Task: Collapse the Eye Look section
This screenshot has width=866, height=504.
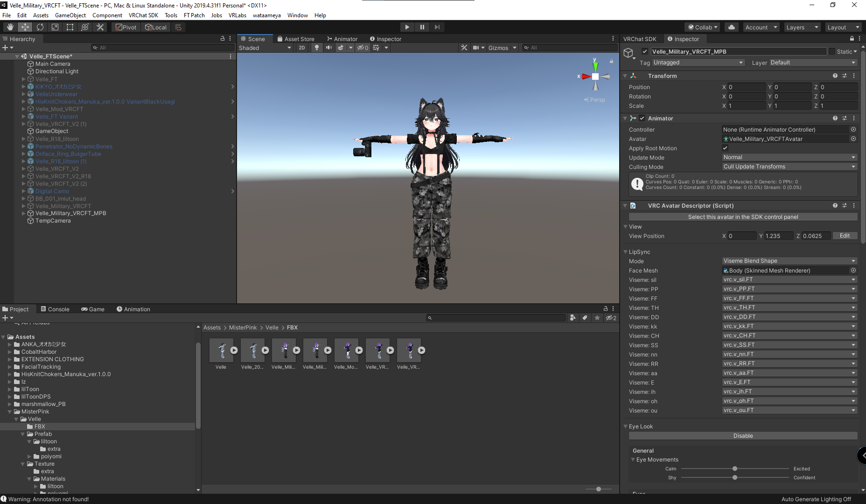Action: click(625, 426)
